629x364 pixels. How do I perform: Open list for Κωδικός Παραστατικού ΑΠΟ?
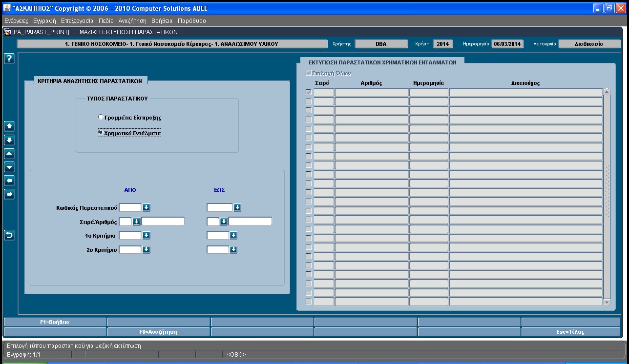tap(146, 207)
